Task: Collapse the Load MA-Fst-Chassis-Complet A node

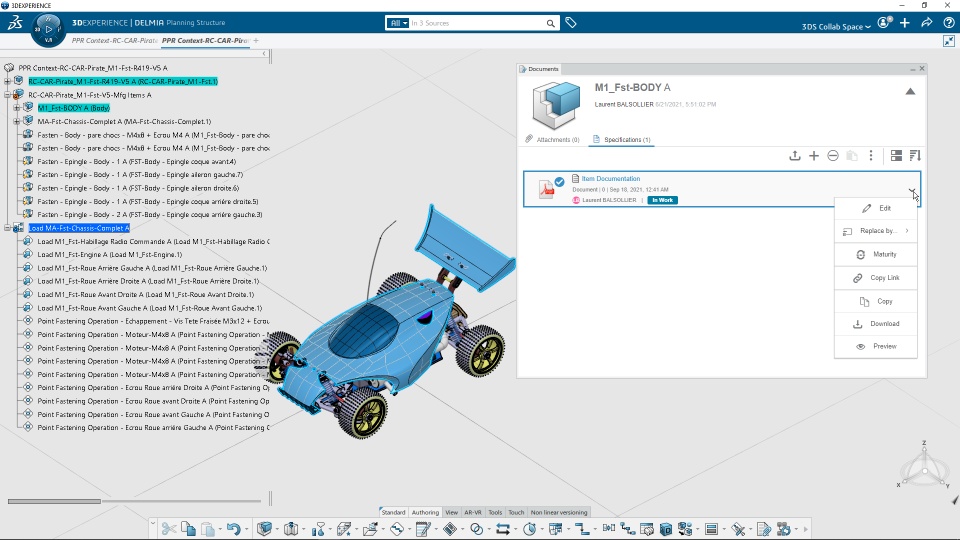Action: 7,228
